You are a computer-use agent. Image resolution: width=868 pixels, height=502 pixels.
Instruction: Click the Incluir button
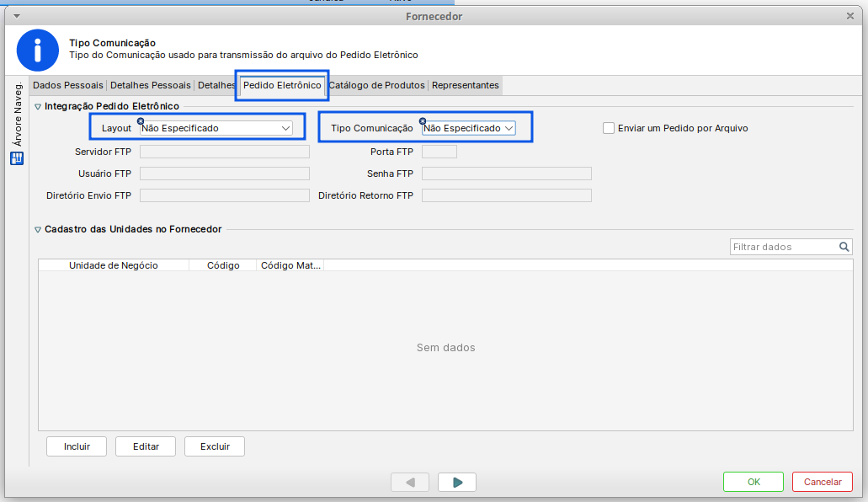(x=77, y=446)
